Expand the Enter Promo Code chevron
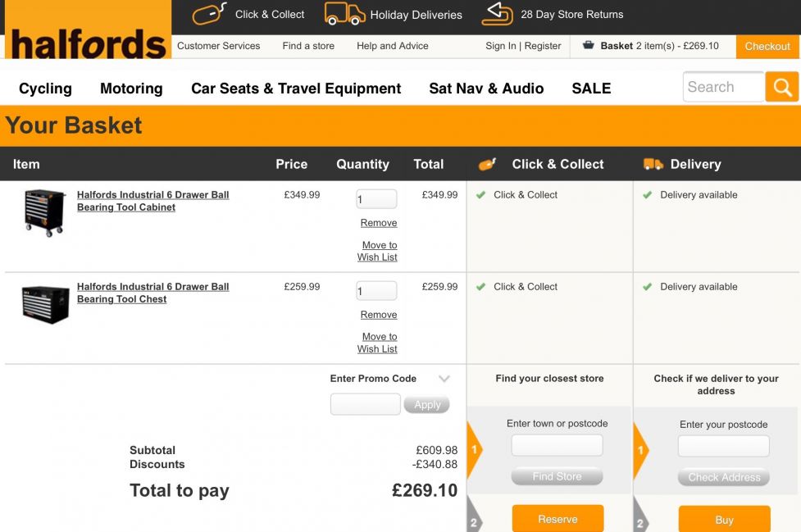 click(444, 379)
